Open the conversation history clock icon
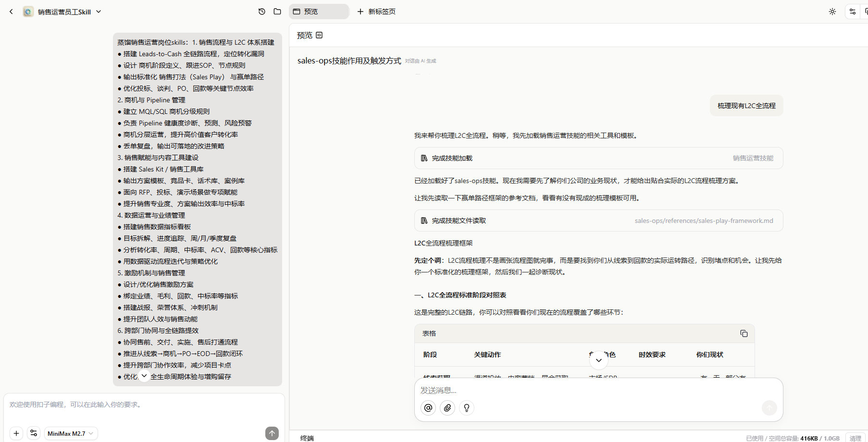868x442 pixels. coord(262,12)
